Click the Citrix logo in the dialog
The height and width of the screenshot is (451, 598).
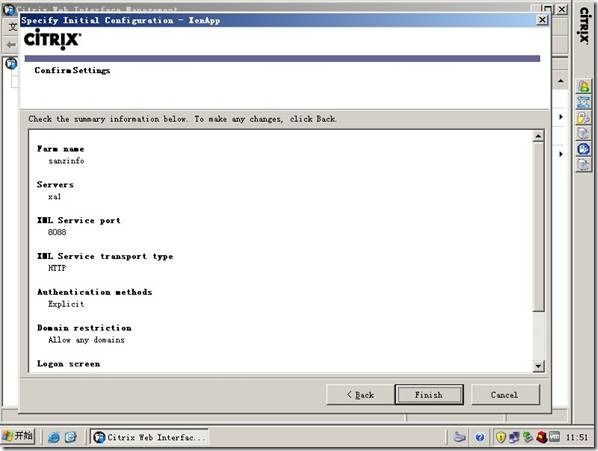[x=53, y=39]
